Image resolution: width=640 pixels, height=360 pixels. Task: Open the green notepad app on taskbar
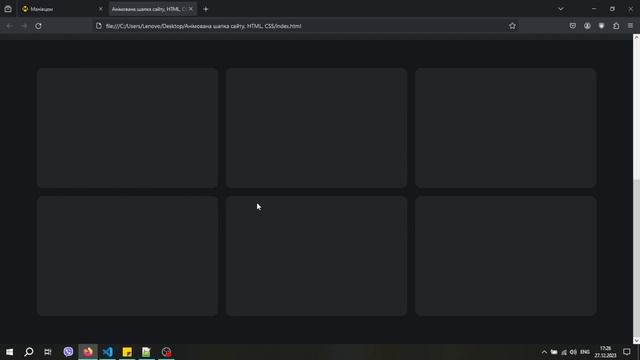click(147, 351)
